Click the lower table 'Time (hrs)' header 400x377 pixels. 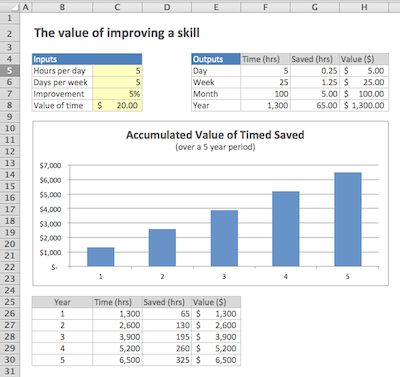117,302
